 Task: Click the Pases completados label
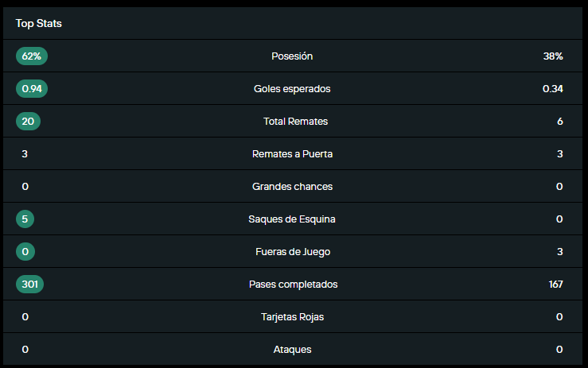(292, 285)
